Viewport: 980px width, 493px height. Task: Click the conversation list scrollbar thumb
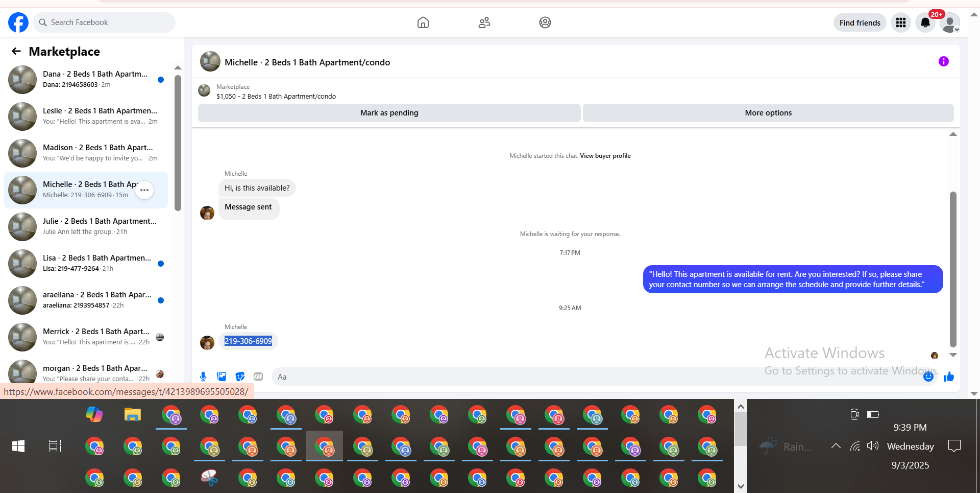point(178,143)
